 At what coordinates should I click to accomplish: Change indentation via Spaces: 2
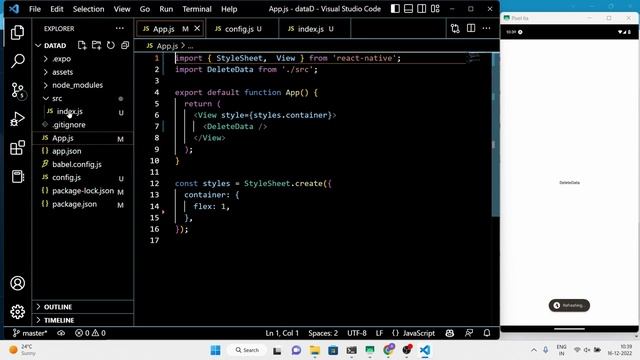(323, 333)
